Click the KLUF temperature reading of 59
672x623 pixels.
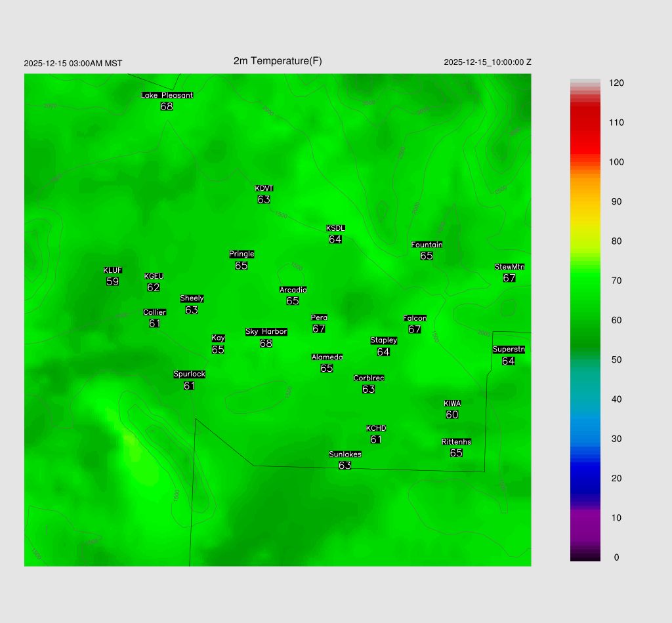(x=112, y=281)
